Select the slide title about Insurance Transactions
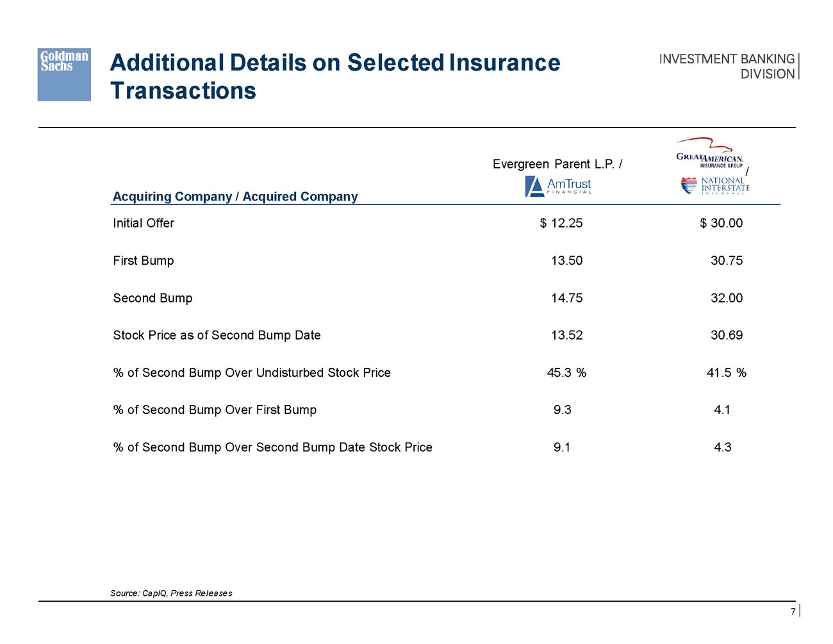 tap(334, 76)
